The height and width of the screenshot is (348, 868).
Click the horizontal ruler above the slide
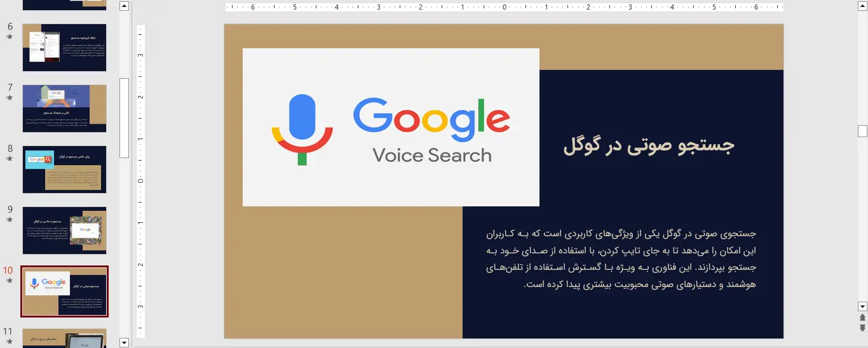505,8
